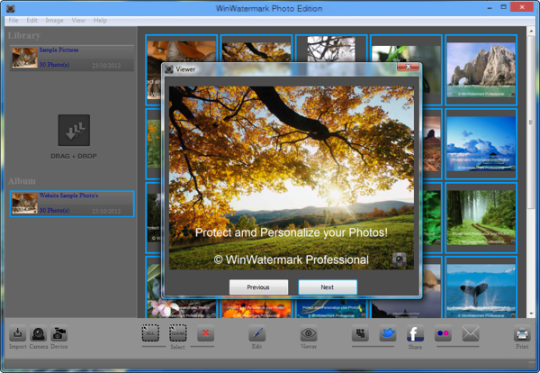Click the Device import icon

(x=59, y=333)
